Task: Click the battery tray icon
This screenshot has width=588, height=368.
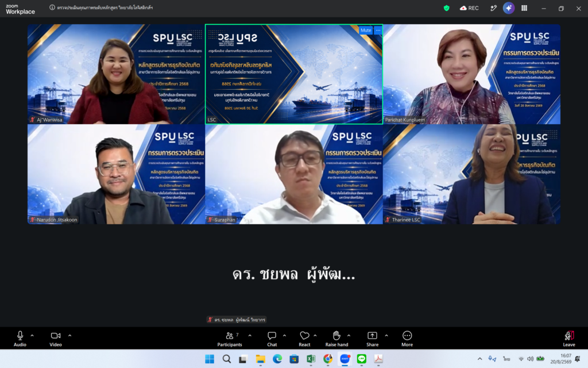Action: pyautogui.click(x=540, y=359)
